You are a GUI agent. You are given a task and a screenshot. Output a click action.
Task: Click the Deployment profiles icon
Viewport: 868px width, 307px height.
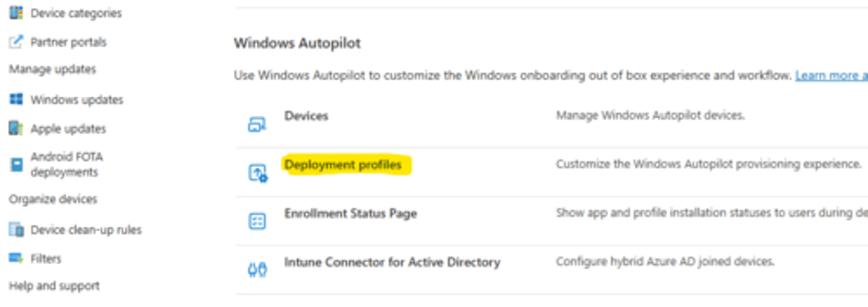257,173
